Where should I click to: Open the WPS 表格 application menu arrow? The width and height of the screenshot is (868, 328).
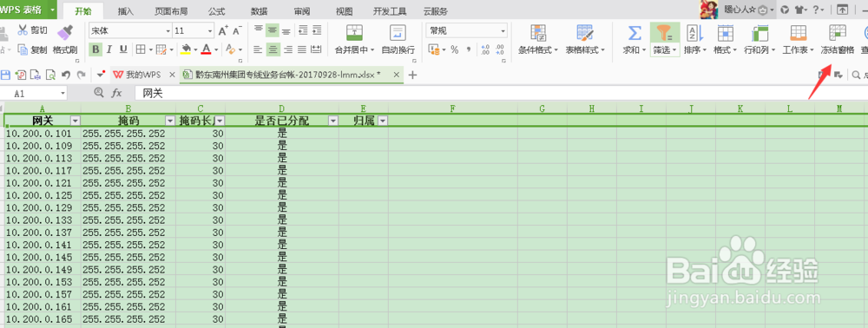pos(52,10)
